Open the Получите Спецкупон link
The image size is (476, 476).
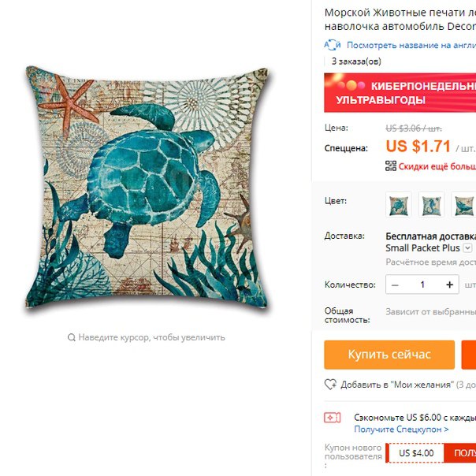pyautogui.click(x=401, y=430)
